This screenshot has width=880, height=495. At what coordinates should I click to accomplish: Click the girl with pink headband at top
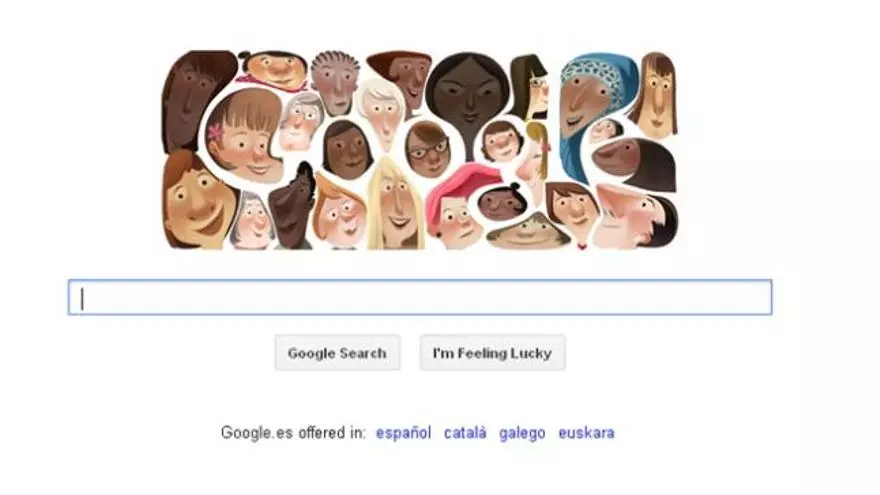[273, 71]
